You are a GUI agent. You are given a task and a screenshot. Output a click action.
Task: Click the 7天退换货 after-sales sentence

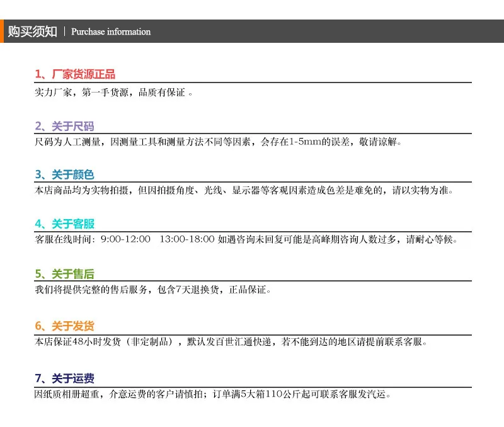(152, 290)
